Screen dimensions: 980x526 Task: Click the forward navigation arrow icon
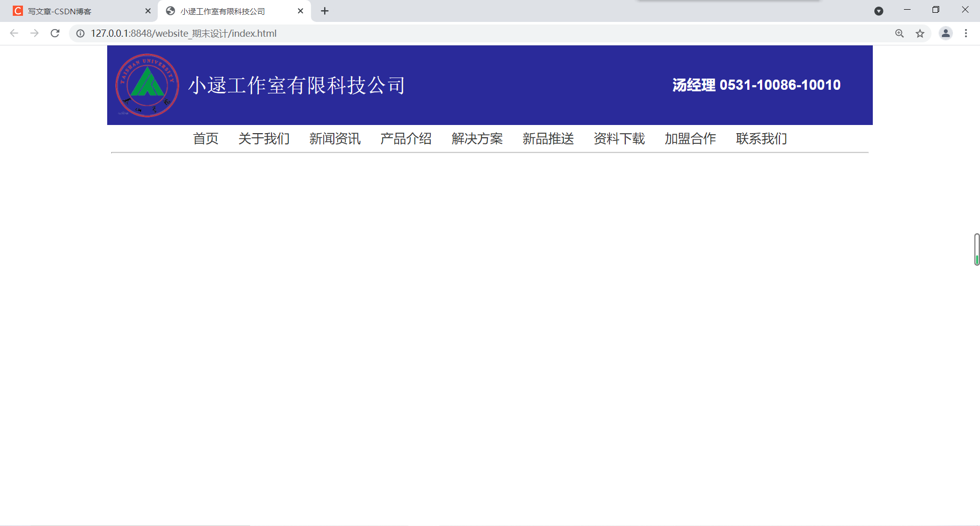click(34, 33)
